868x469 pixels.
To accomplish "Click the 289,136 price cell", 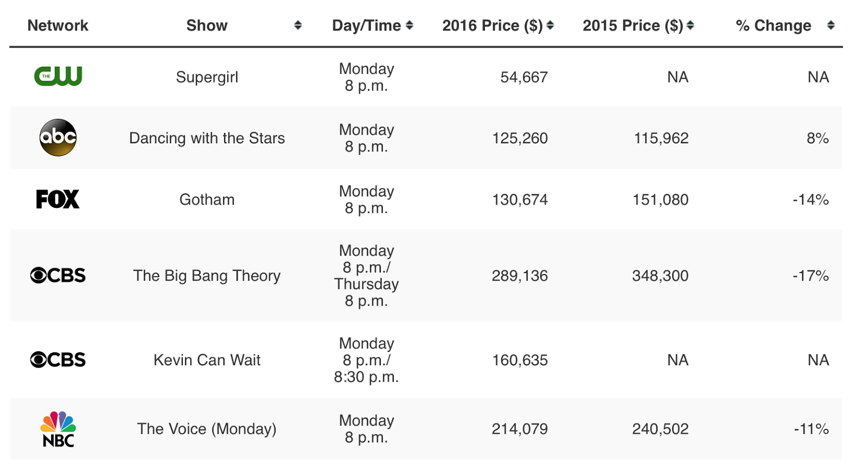I will tap(519, 276).
